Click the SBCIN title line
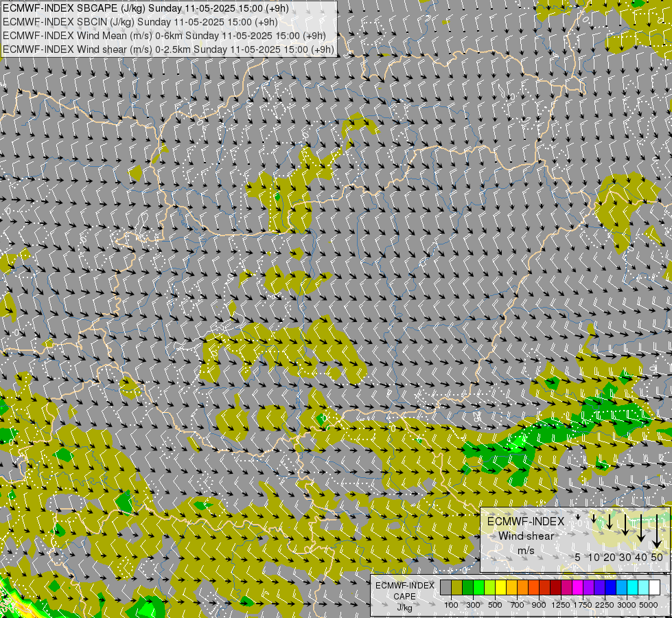 point(140,22)
